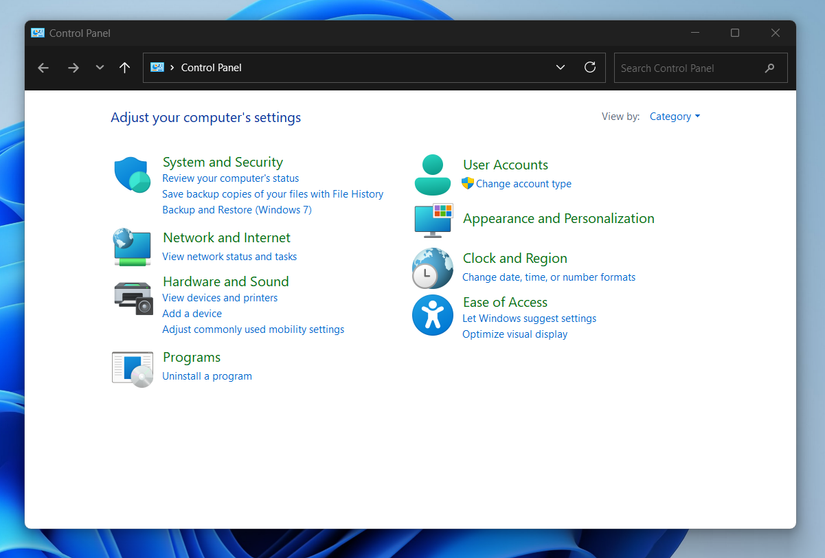Open the Programs category heading

click(192, 358)
